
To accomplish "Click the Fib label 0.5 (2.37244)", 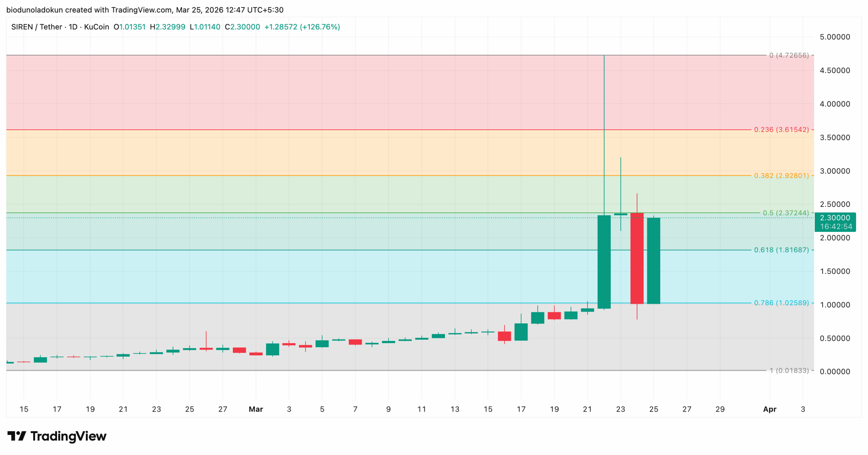I will [x=786, y=213].
